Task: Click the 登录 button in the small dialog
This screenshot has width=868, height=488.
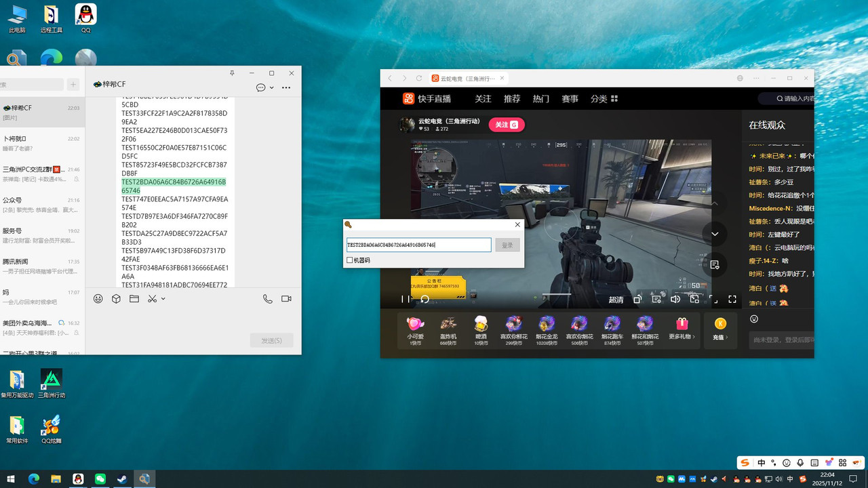Action: (507, 245)
